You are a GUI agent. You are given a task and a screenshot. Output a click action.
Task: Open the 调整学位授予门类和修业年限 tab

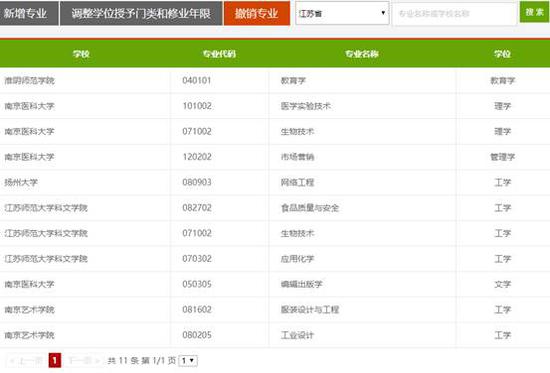click(x=141, y=13)
